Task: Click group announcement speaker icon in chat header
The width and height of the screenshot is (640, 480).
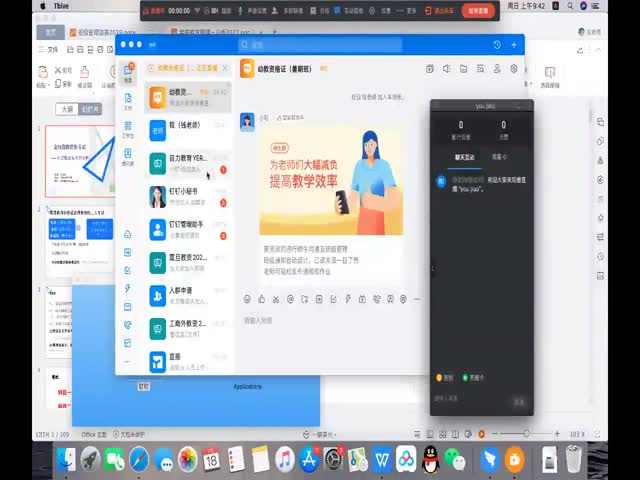Action: pos(447,69)
